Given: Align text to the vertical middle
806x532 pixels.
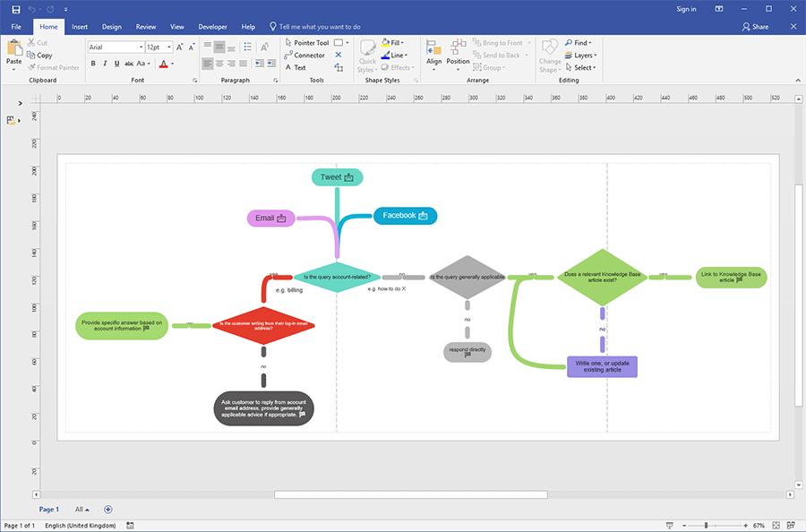Looking at the screenshot, I should (x=219, y=47).
